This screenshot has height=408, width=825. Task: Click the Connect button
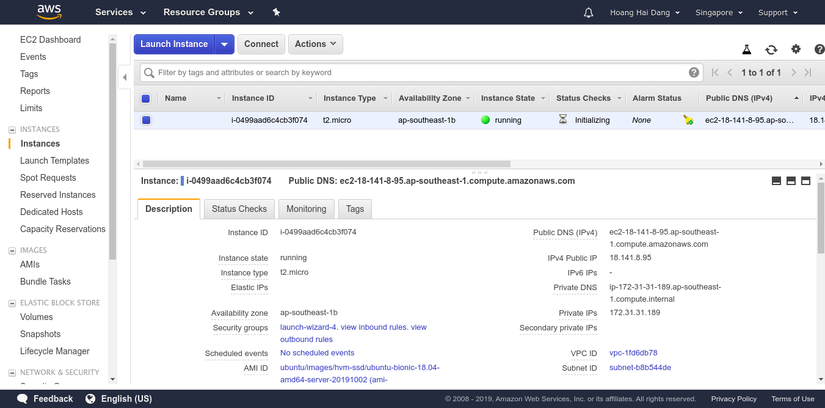[x=261, y=44]
